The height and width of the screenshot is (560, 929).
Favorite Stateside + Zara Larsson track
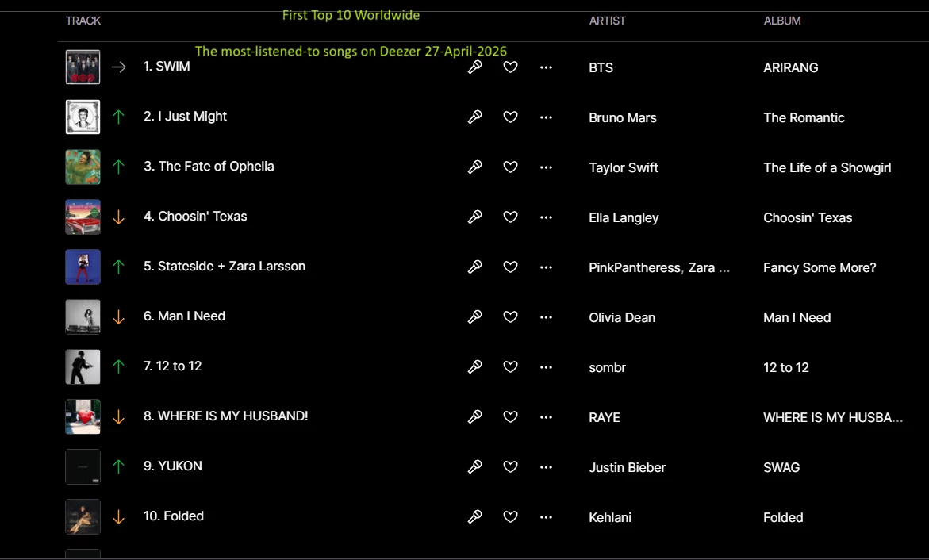pos(510,267)
